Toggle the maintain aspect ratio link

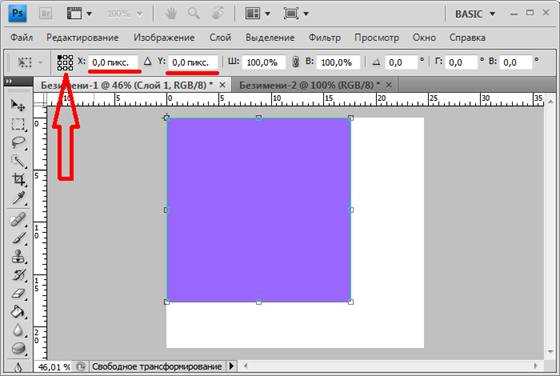point(295,62)
